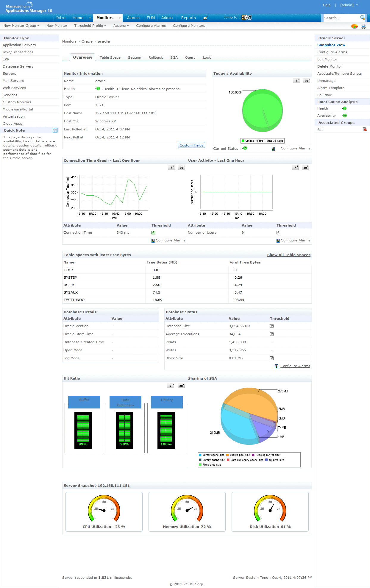Select Database Servers monitor type

(x=18, y=66)
